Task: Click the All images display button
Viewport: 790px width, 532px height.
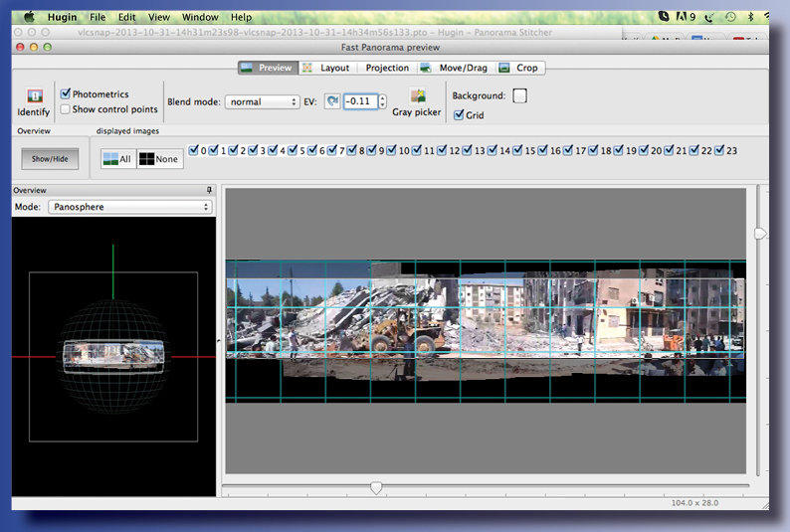Action: 117,159
